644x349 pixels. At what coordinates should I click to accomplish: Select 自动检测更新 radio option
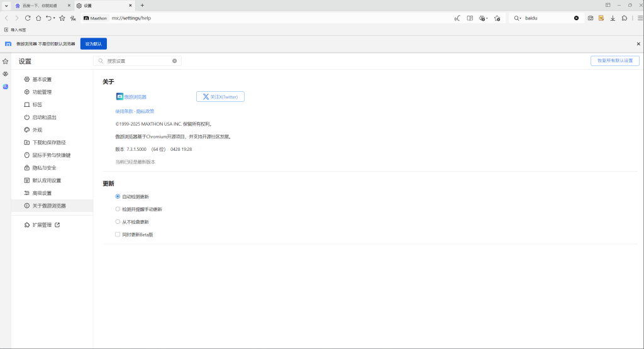coord(118,197)
